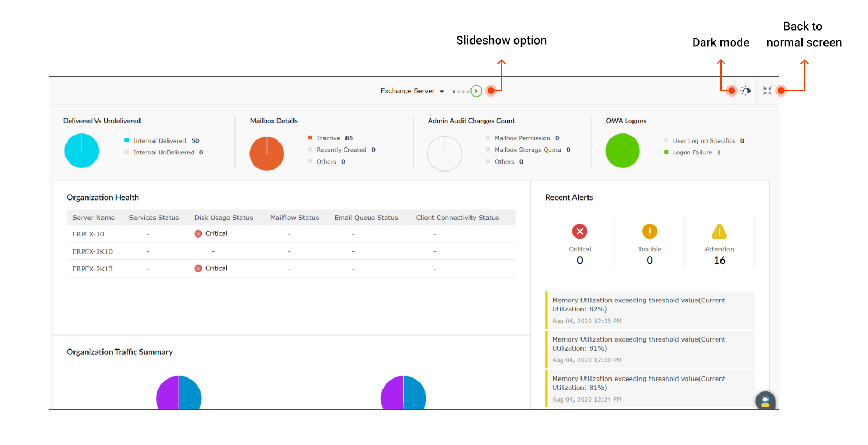The width and height of the screenshot is (868, 445).
Task: Toggle dark mode with the sun icon
Action: [746, 91]
